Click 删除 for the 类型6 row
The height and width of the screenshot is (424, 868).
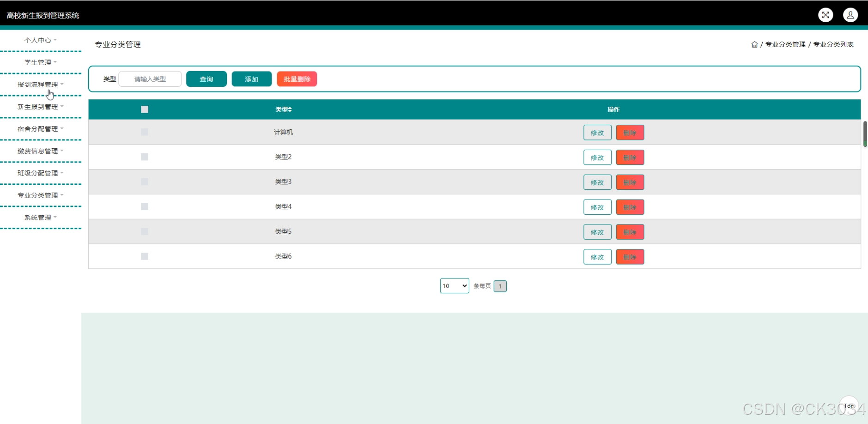click(630, 257)
